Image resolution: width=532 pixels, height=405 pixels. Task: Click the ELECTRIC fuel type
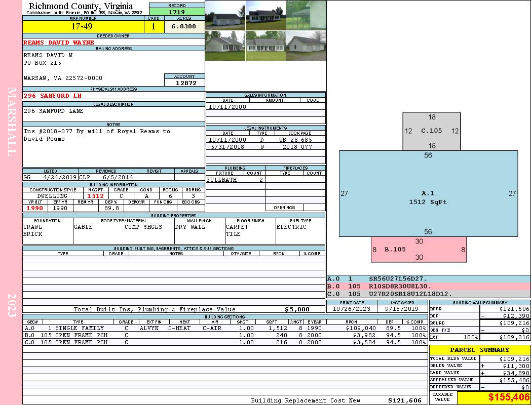(291, 227)
